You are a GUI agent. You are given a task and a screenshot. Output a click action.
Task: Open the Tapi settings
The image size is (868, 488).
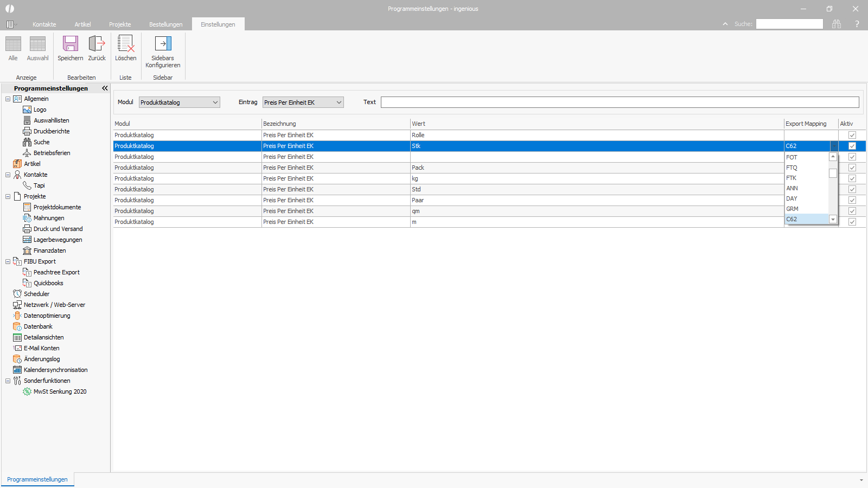pyautogui.click(x=39, y=185)
